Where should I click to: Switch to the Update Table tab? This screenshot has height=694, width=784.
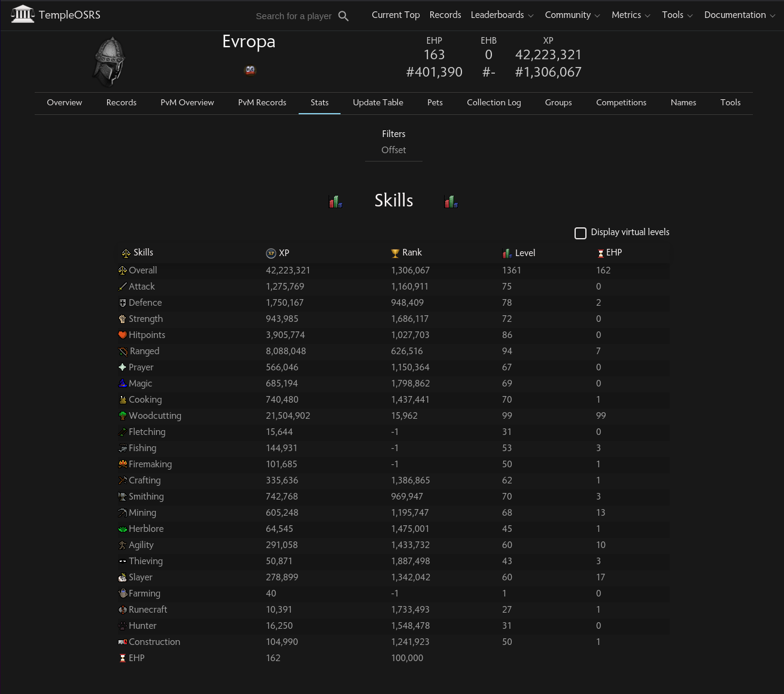pyautogui.click(x=378, y=102)
